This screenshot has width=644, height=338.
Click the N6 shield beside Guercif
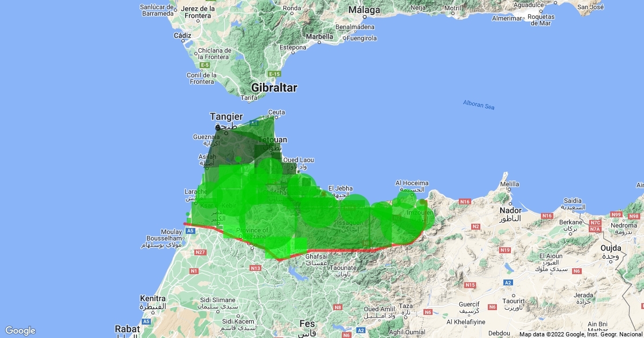(x=492, y=307)
